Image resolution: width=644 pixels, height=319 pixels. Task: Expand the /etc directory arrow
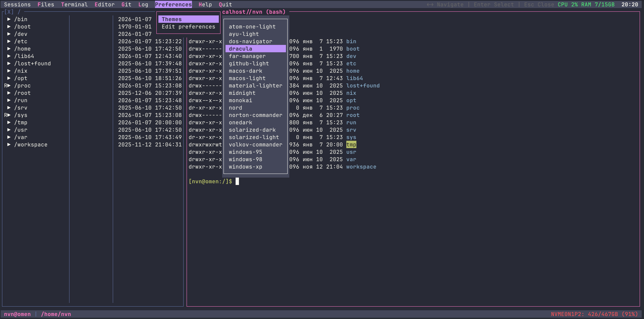[x=9, y=42]
